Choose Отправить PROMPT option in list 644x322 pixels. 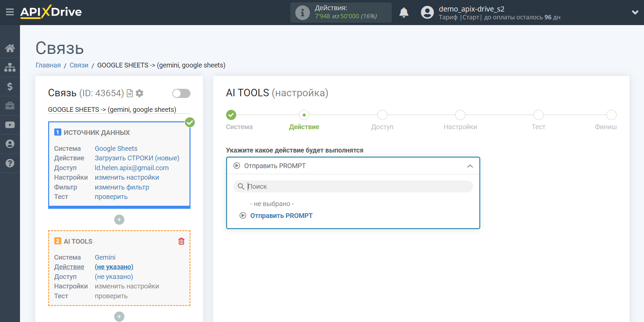[x=281, y=216]
